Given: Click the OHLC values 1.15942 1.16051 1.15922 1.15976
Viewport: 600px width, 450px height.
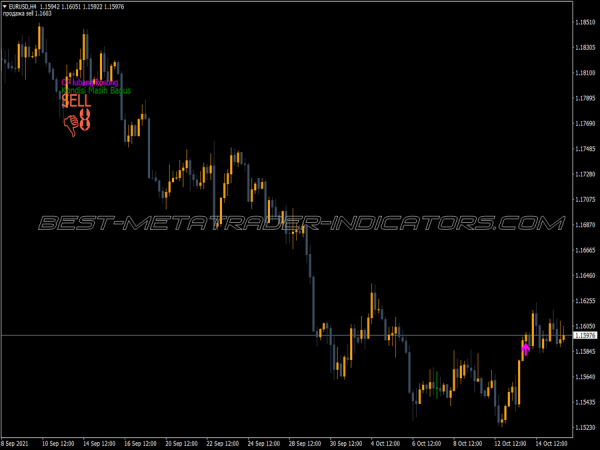Looking at the screenshot, I should point(82,7).
